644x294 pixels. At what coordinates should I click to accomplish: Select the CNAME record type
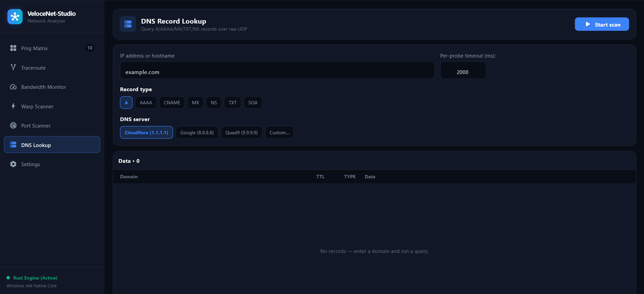pyautogui.click(x=172, y=103)
